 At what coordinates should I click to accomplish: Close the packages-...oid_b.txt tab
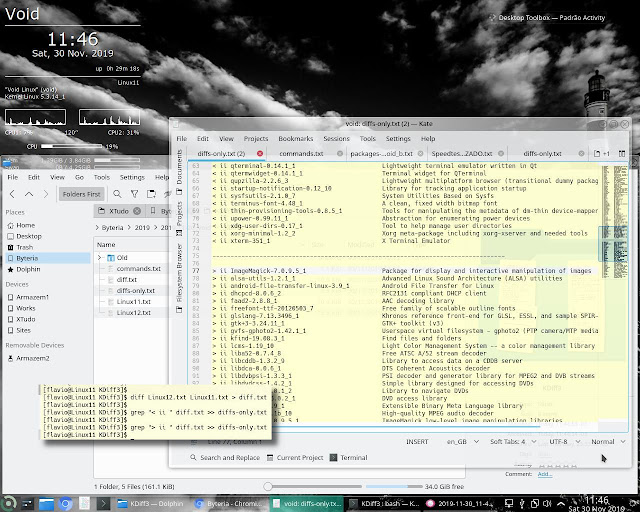coord(420,154)
